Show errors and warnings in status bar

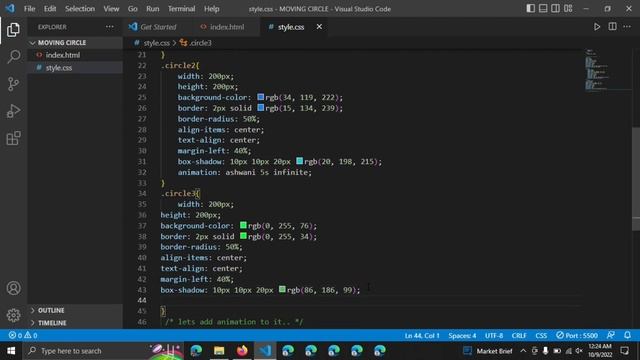tap(23, 336)
